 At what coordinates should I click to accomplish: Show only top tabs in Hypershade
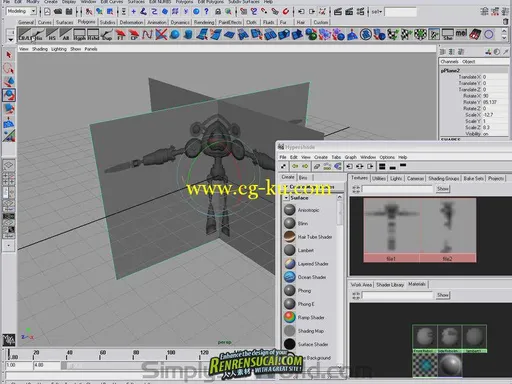tap(403, 165)
